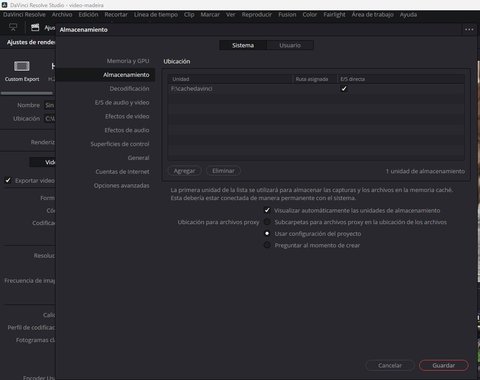Open the three-dots options menu in Almacenamiento dialog
The width and height of the screenshot is (480, 380).
click(x=469, y=29)
